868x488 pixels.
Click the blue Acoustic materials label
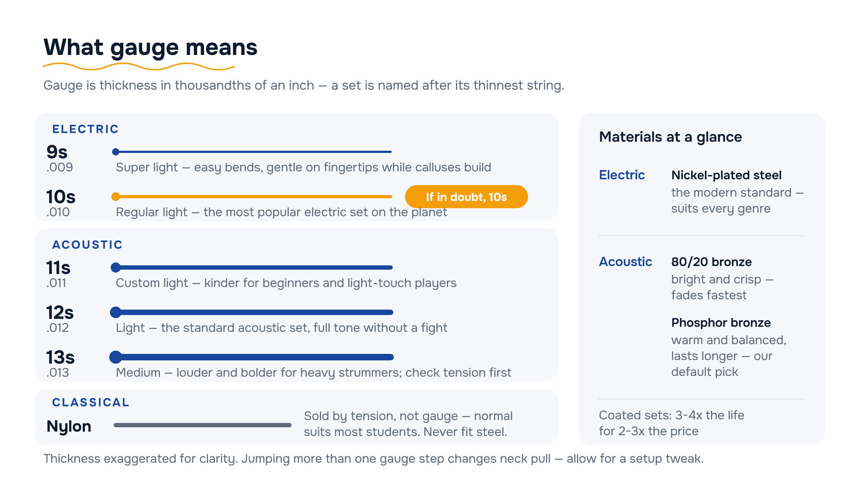pos(626,262)
